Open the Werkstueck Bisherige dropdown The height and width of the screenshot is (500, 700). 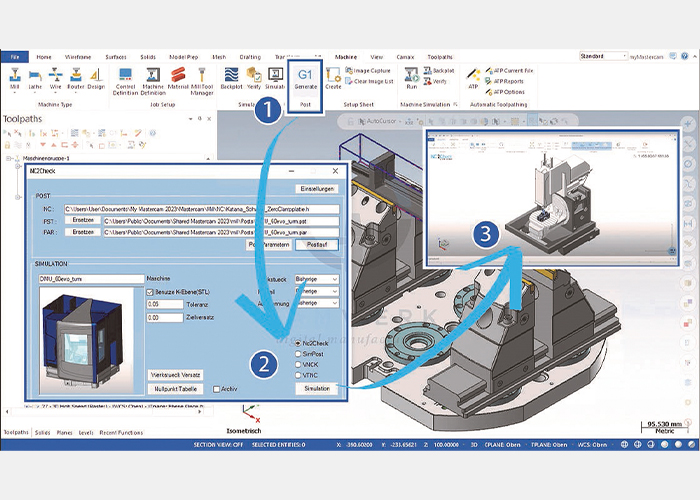click(x=316, y=279)
